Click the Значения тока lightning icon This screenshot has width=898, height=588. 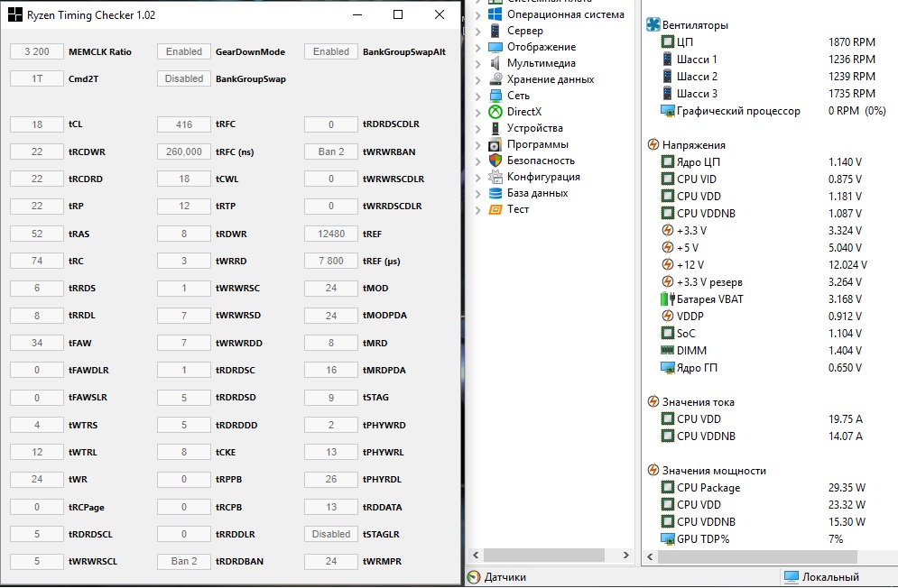click(653, 402)
